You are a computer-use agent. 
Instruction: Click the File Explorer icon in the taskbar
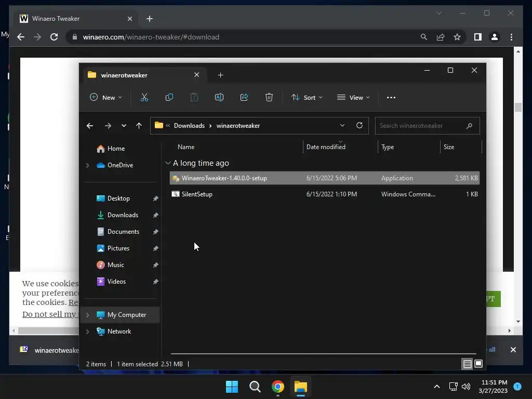(x=301, y=387)
